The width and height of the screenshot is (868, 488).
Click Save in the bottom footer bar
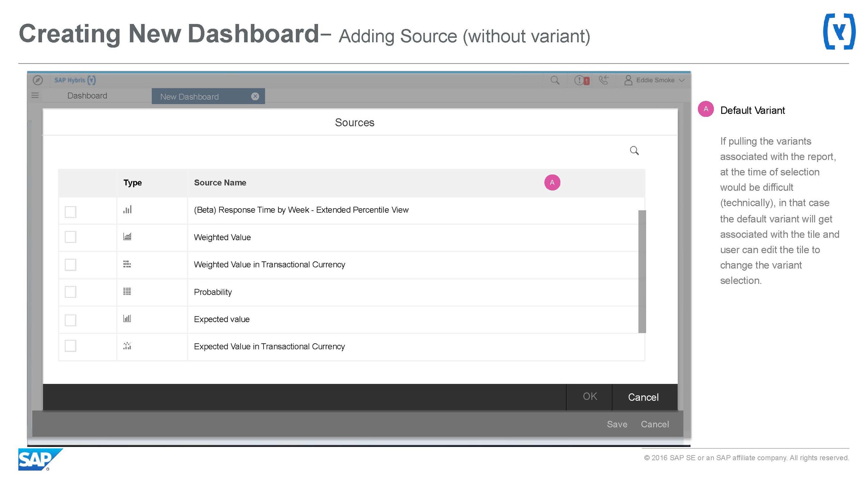coord(617,424)
